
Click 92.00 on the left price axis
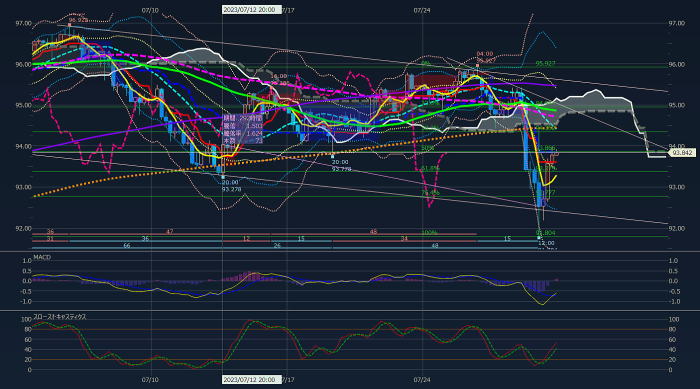[23, 228]
